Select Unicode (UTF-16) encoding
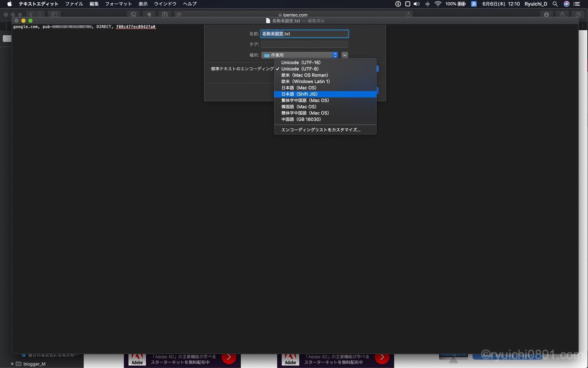The width and height of the screenshot is (588, 368). (x=325, y=63)
